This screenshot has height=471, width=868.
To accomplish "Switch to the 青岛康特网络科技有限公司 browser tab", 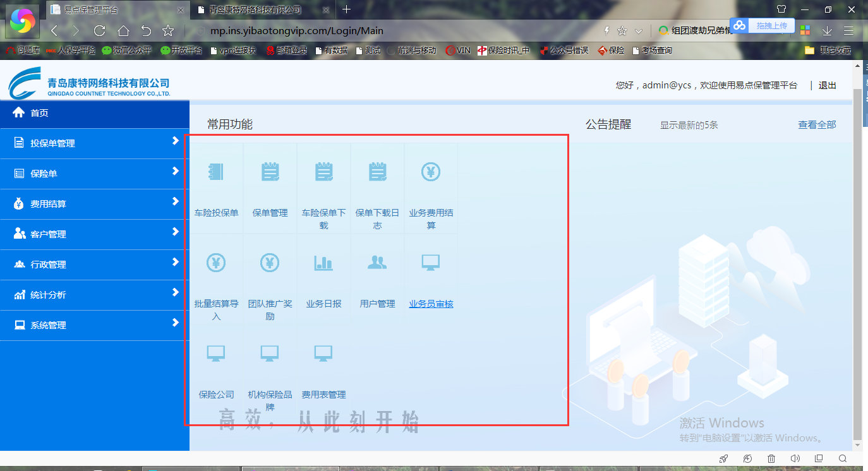I will pyautogui.click(x=262, y=9).
